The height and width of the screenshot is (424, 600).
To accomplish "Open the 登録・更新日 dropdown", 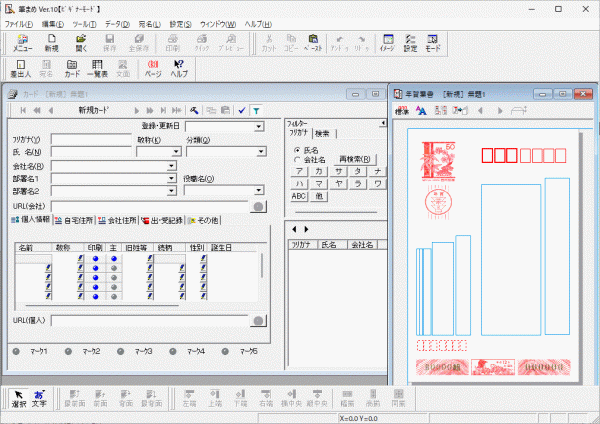I will (259, 126).
